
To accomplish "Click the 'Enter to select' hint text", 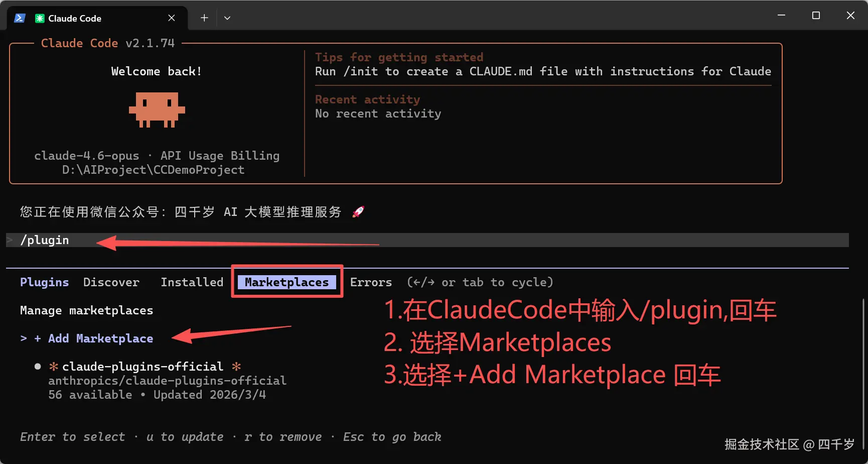I will [x=73, y=437].
